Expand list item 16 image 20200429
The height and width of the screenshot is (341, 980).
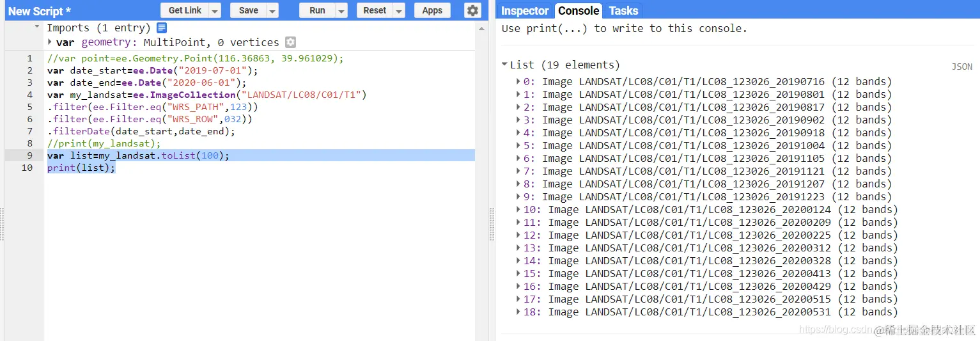518,286
